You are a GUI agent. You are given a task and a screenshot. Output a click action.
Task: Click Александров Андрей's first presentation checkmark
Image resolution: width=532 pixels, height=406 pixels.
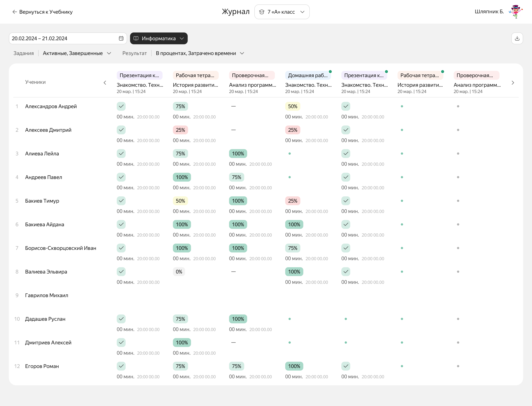121,106
